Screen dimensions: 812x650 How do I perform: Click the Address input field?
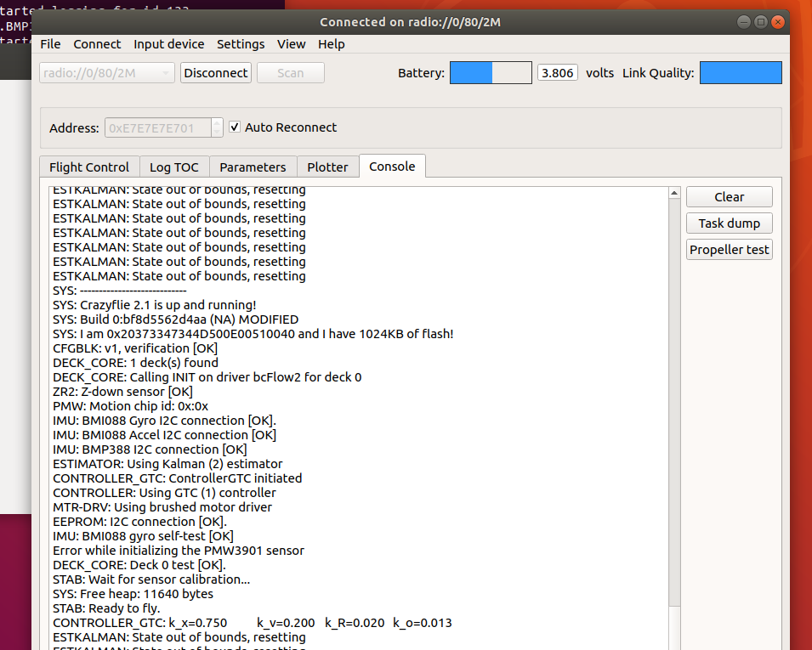156,128
